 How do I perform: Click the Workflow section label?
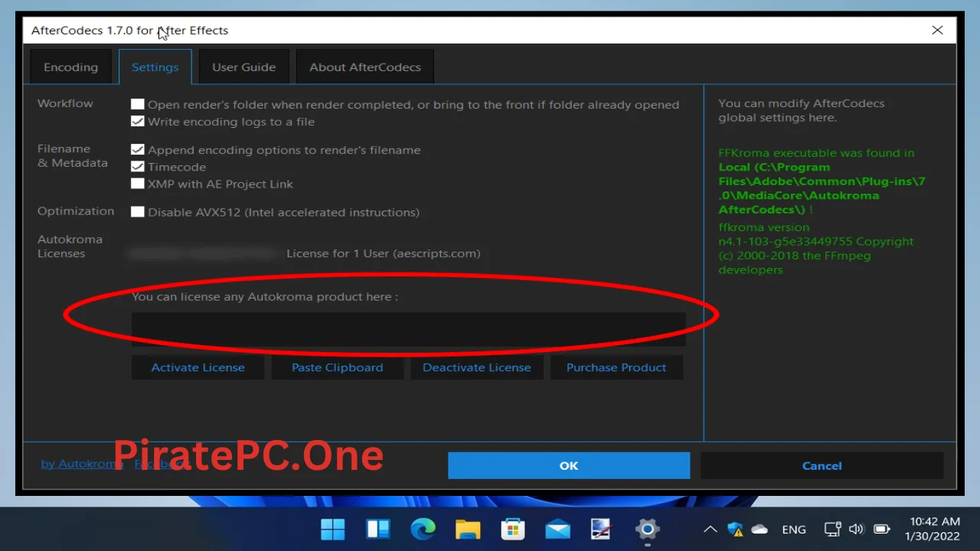tap(65, 103)
